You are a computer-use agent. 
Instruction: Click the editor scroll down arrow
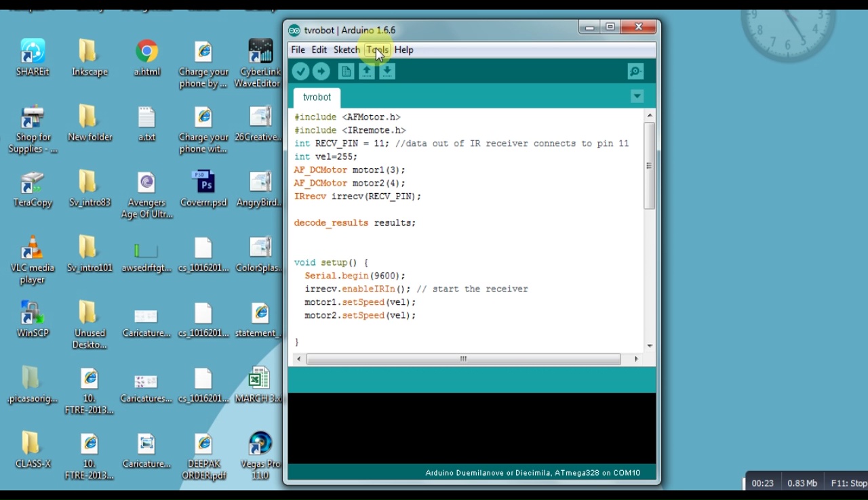click(649, 346)
